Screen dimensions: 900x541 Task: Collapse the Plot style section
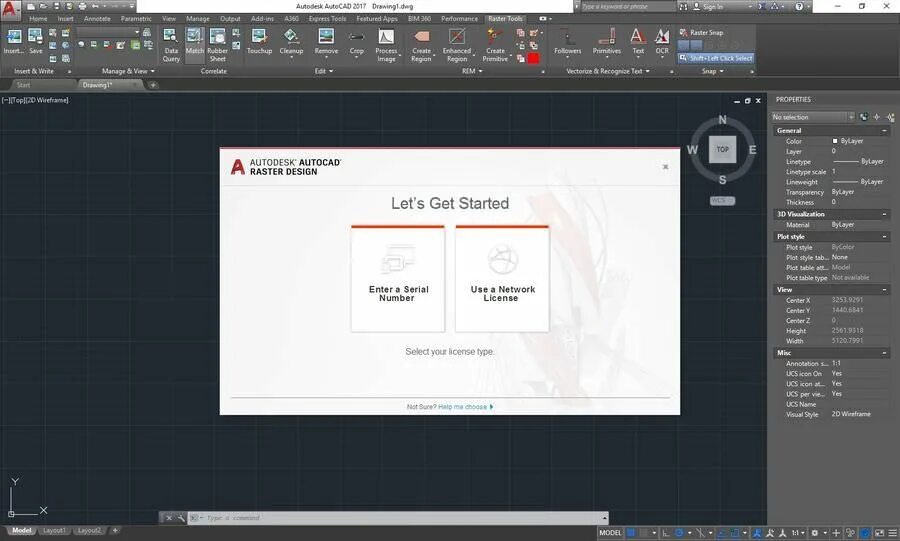coord(885,236)
